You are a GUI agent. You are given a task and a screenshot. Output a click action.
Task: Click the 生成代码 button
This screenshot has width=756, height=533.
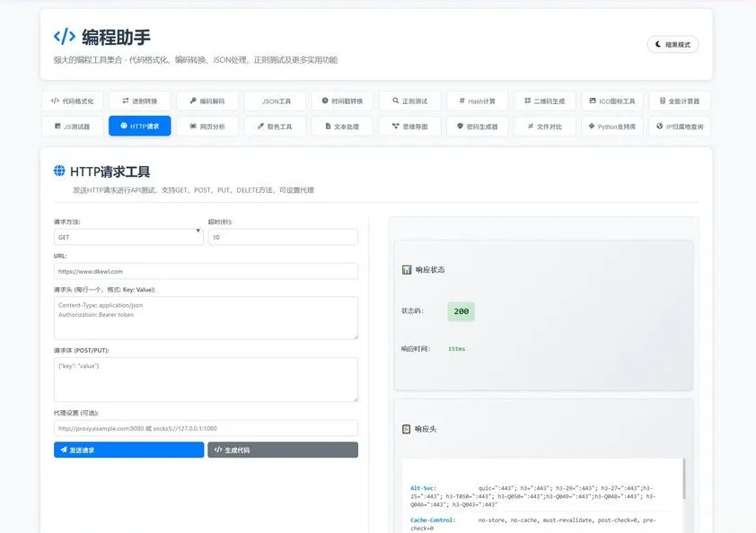282,449
